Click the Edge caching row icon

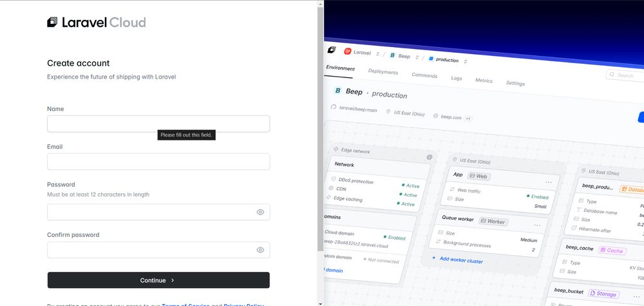pyautogui.click(x=328, y=197)
